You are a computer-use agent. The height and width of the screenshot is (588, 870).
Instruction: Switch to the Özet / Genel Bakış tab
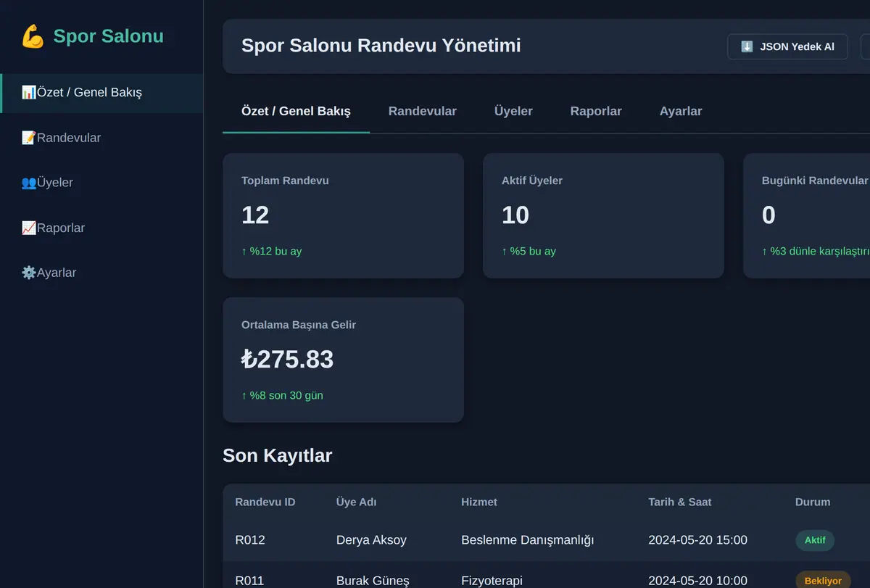click(x=296, y=111)
